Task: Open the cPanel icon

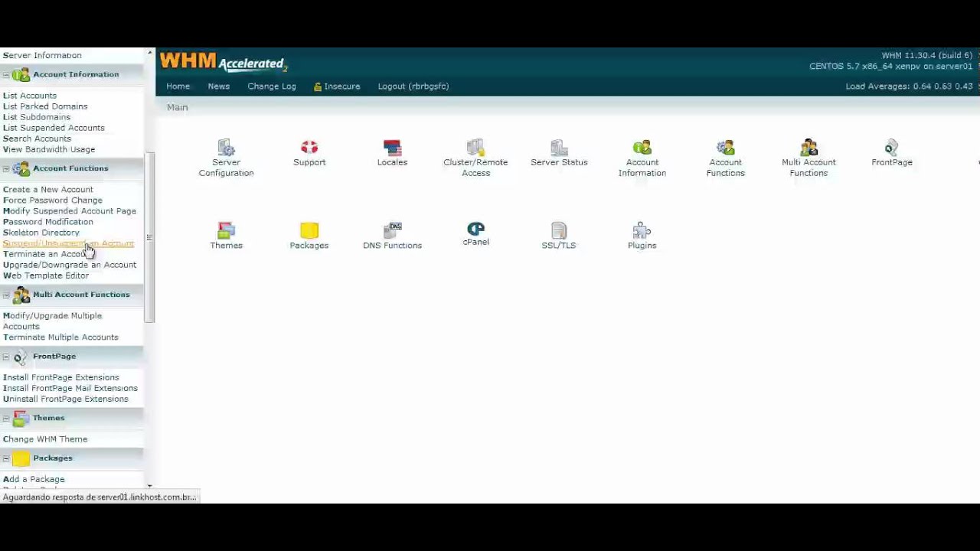Action: 475,229
